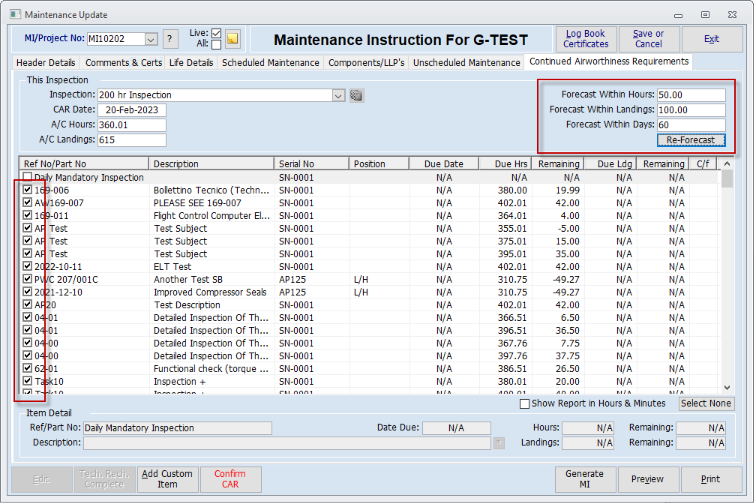Switch to the Scheduled Maintenance tab
Screen dimensions: 754x503
[271, 62]
